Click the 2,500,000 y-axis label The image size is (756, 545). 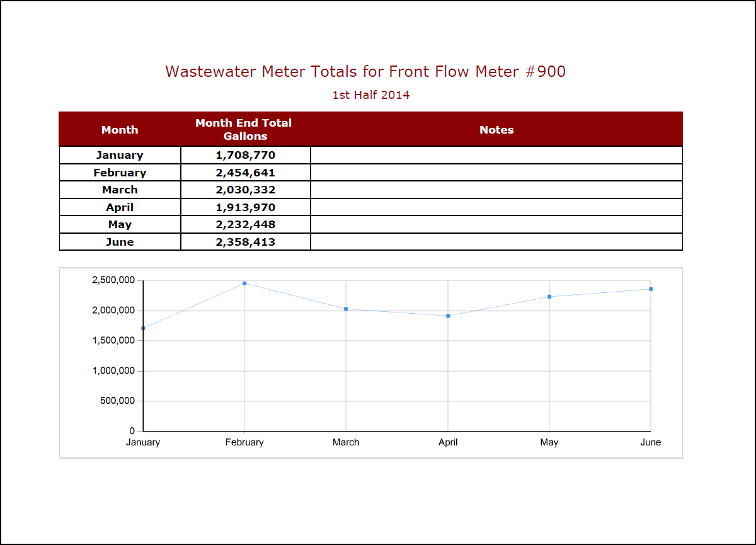(113, 280)
